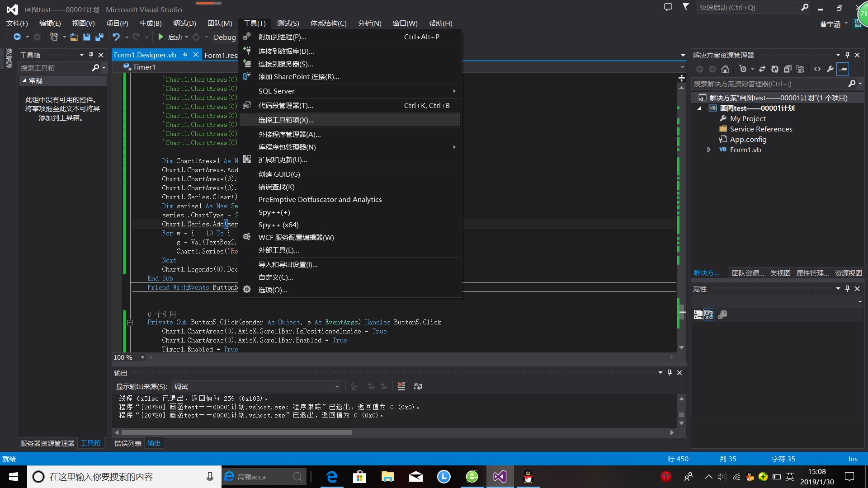Switch to the 错误列表 tab at bottom
This screenshot has height=488, width=868.
pos(127,443)
